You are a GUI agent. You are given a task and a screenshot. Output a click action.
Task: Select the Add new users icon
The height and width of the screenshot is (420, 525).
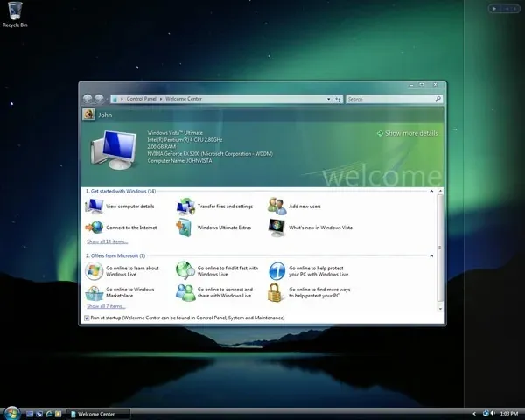[276, 206]
